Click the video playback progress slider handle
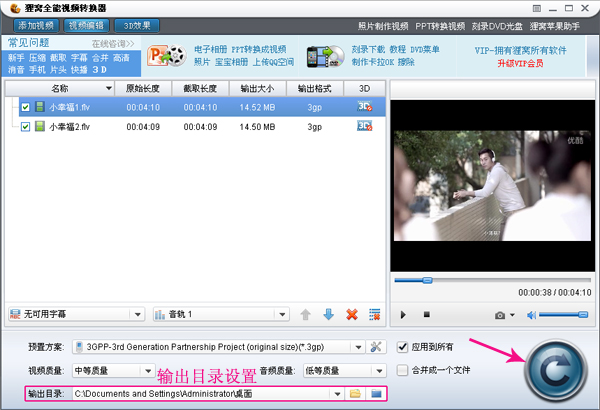600x410 pixels. click(x=427, y=281)
